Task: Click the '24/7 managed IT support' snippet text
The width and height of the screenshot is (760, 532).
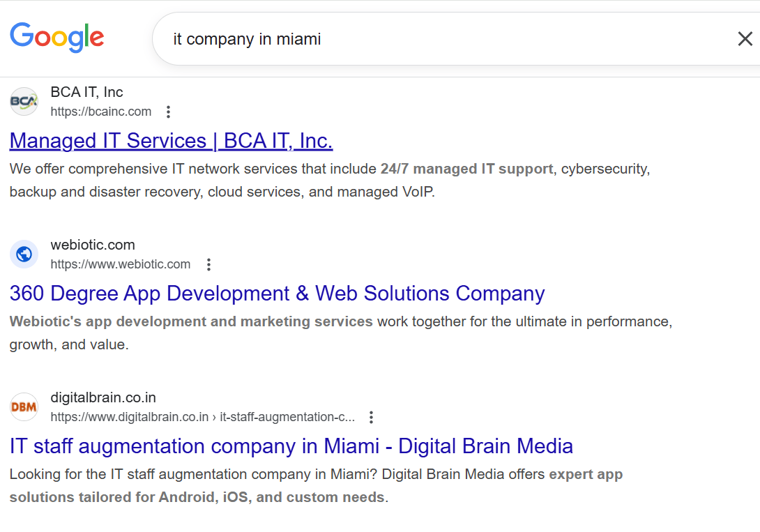Action: (466, 169)
